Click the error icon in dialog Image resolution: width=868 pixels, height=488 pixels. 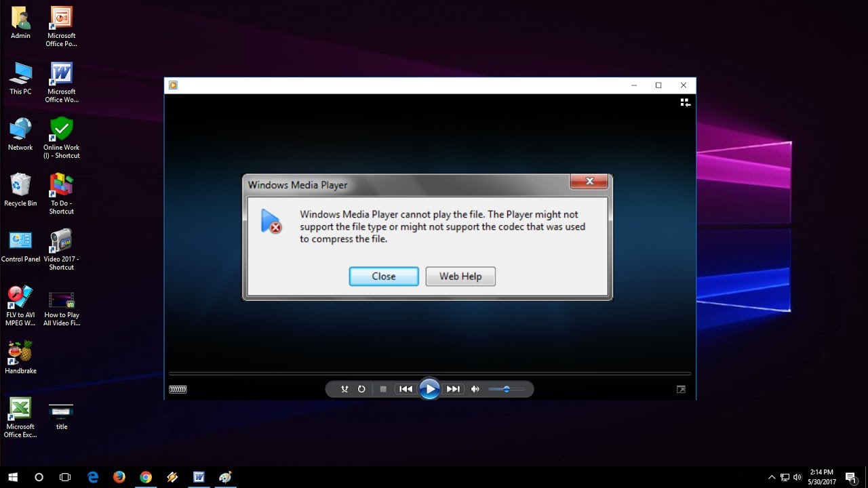pyautogui.click(x=271, y=222)
